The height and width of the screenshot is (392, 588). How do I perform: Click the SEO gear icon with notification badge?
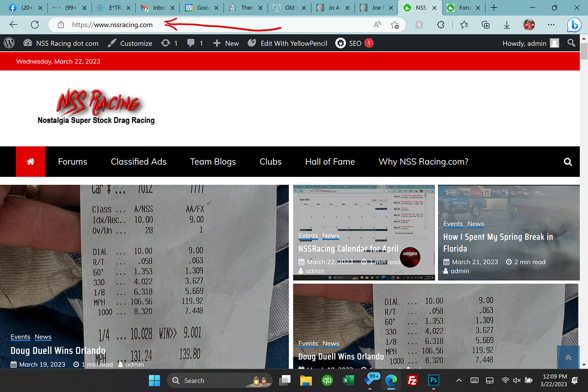(x=340, y=43)
